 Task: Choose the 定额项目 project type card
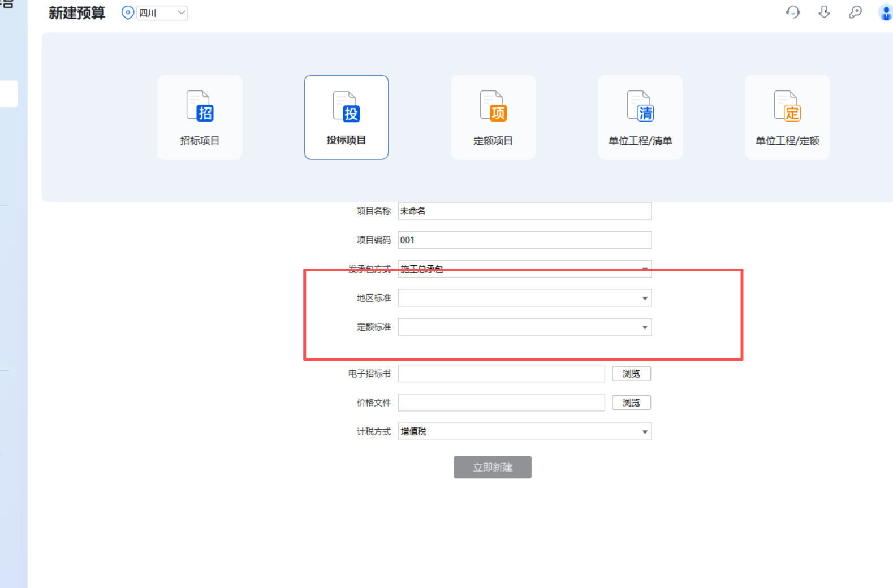click(493, 117)
